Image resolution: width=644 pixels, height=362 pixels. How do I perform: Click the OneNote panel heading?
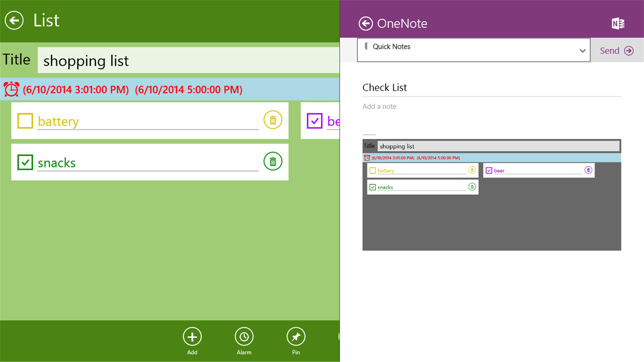click(402, 24)
